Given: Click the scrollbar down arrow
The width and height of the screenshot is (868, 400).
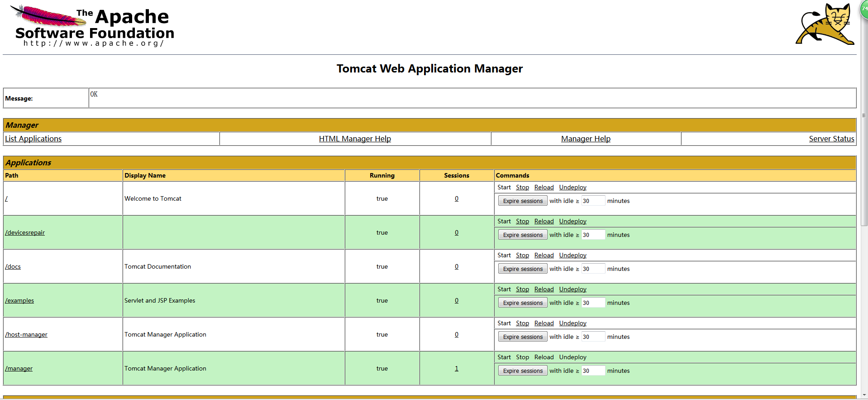Looking at the screenshot, I should (864, 396).
